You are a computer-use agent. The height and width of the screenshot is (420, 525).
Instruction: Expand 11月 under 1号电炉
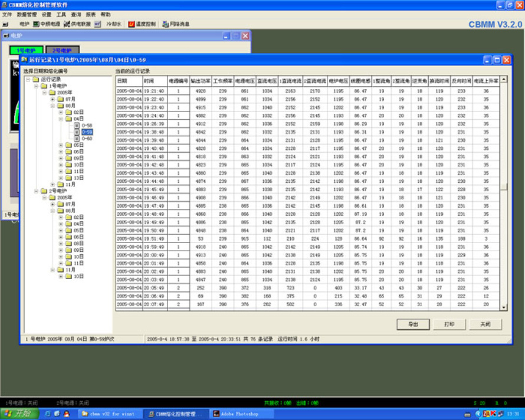[x=52, y=185]
